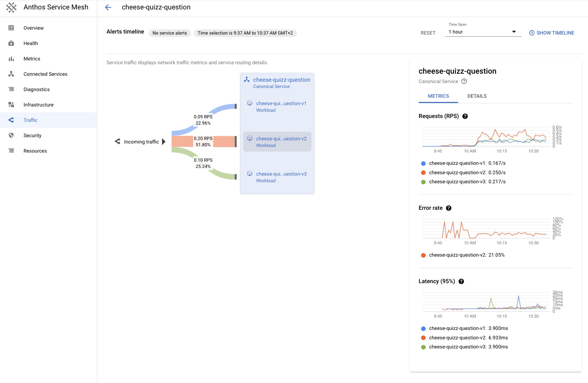588x383 pixels.
Task: Click the Metrics bar chart icon
Action: 11,59
